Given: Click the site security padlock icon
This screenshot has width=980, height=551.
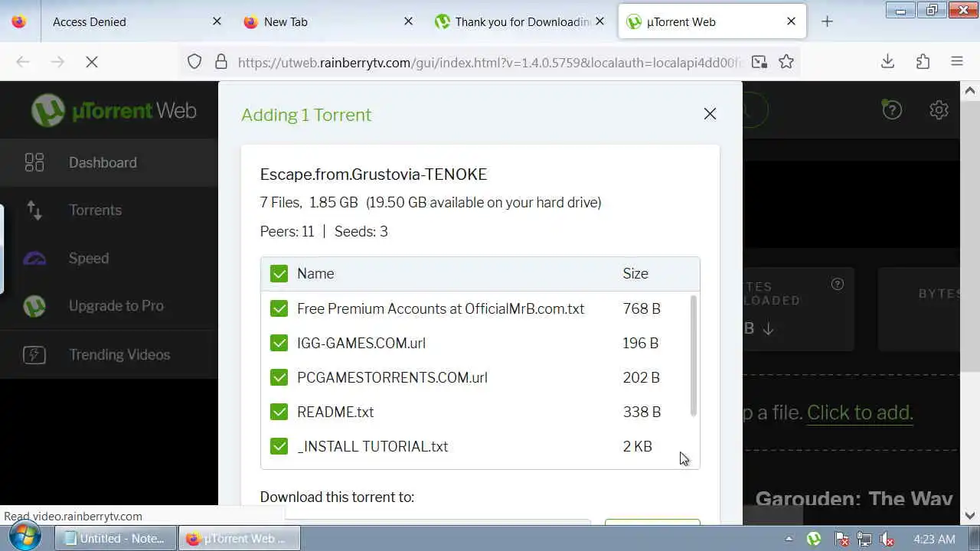Looking at the screenshot, I should tap(221, 62).
